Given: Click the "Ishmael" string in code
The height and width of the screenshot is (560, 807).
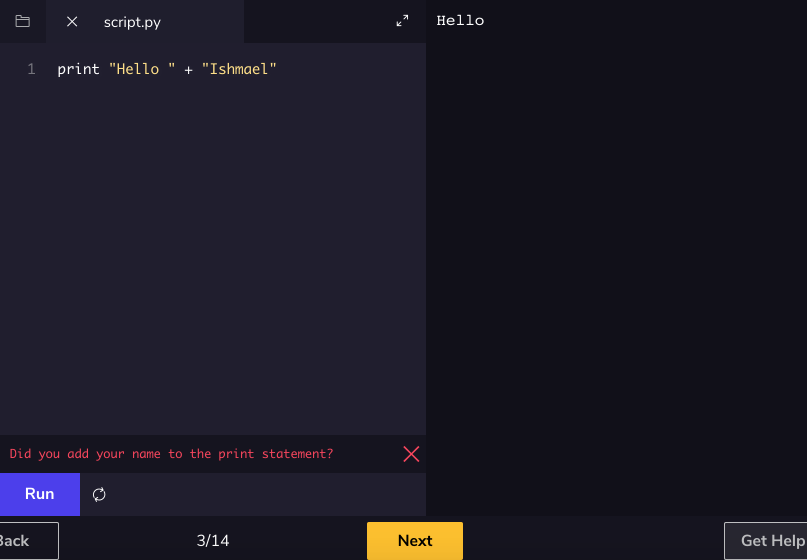Looking at the screenshot, I should (x=239, y=69).
